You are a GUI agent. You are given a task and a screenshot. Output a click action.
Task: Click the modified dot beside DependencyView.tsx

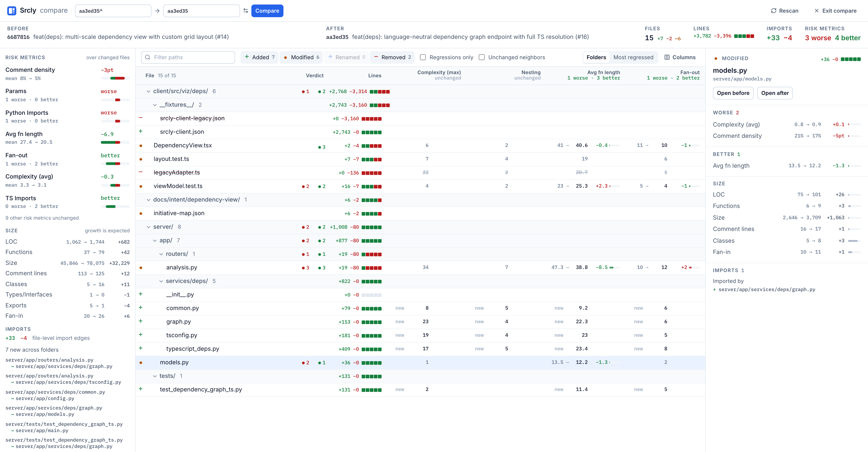point(141,146)
